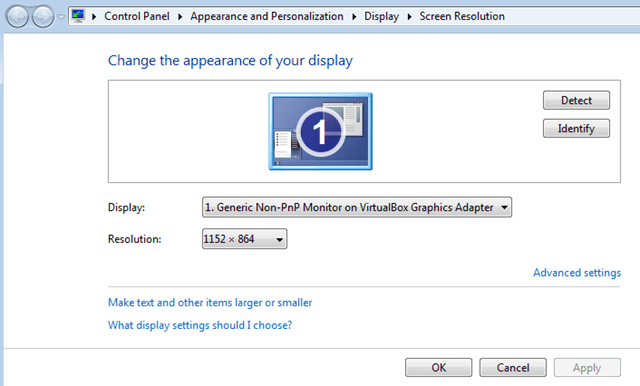Go to Appearance and Personalization breadcrumb
The image size is (640, 386).
click(x=267, y=16)
